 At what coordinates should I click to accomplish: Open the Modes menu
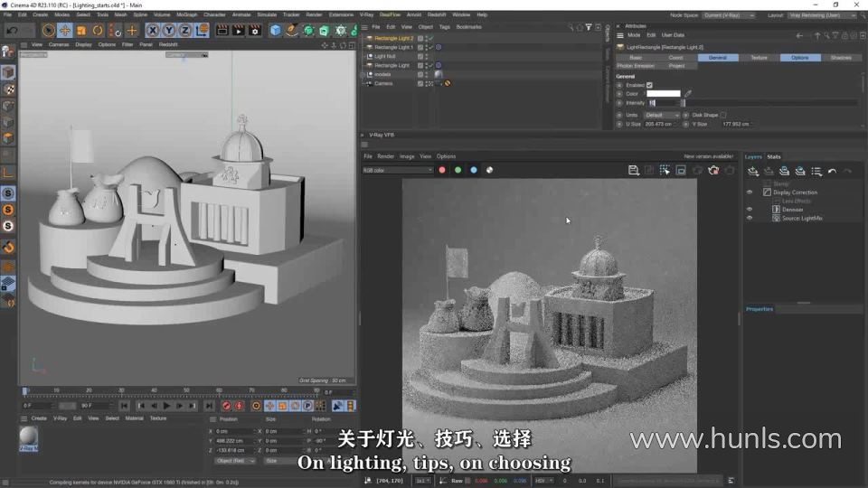point(62,15)
